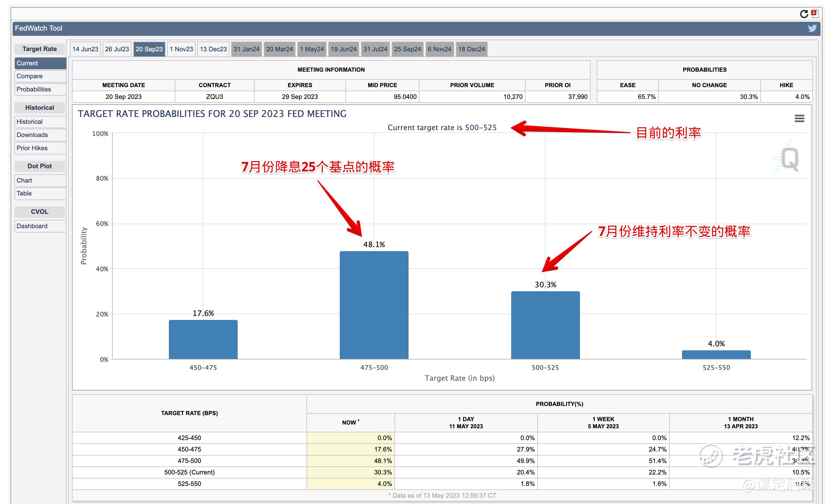Open the Prior Hikes page
This screenshot has height=504, width=832.
40,148
